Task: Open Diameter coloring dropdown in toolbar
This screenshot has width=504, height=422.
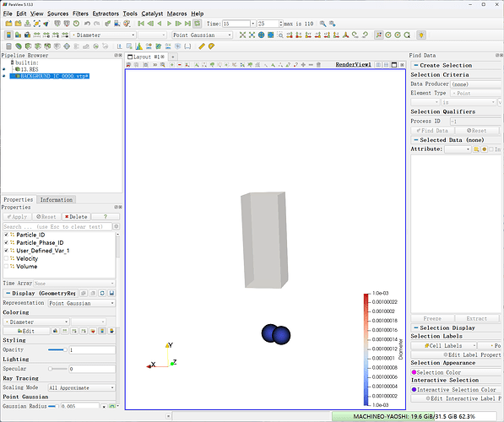Action: [103, 35]
